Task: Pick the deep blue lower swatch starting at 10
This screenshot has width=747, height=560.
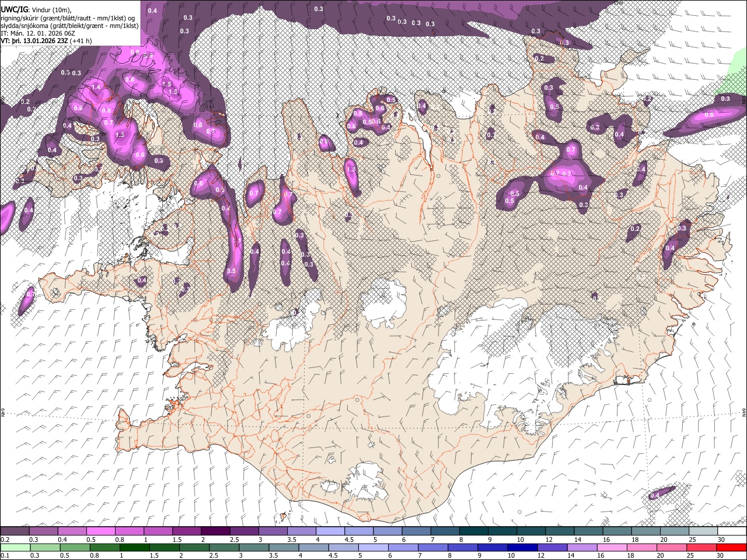Action: (522, 548)
